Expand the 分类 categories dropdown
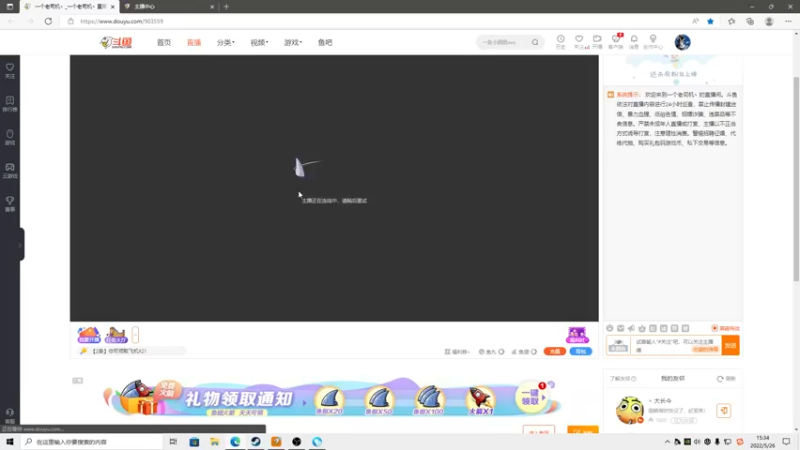Image resolution: width=800 pixels, height=450 pixels. point(226,42)
